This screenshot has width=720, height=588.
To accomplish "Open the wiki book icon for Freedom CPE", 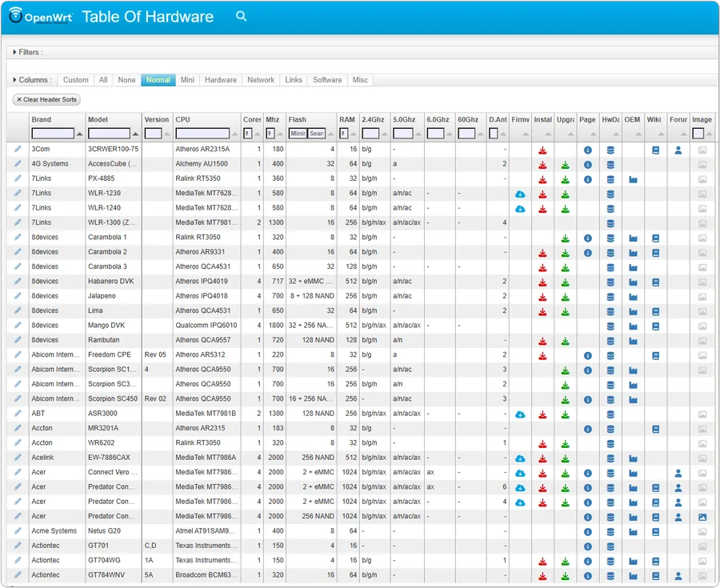I will [655, 355].
